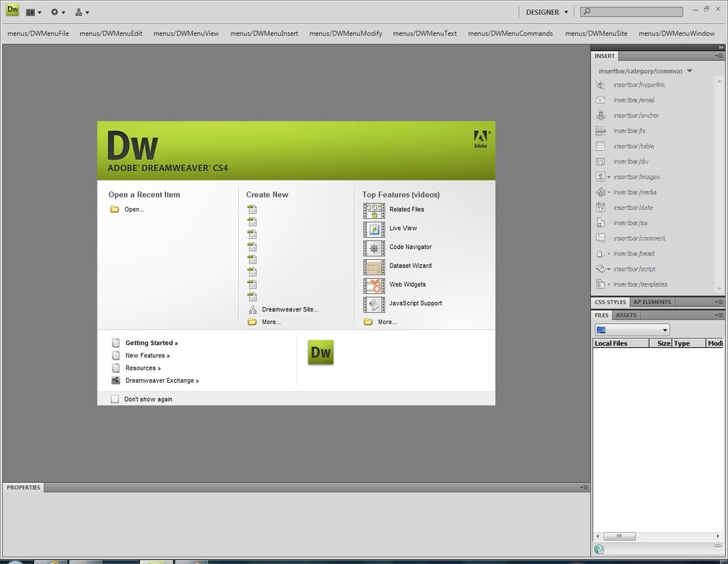728x564 pixels.
Task: Switch to the ASSETS tab
Action: [626, 315]
